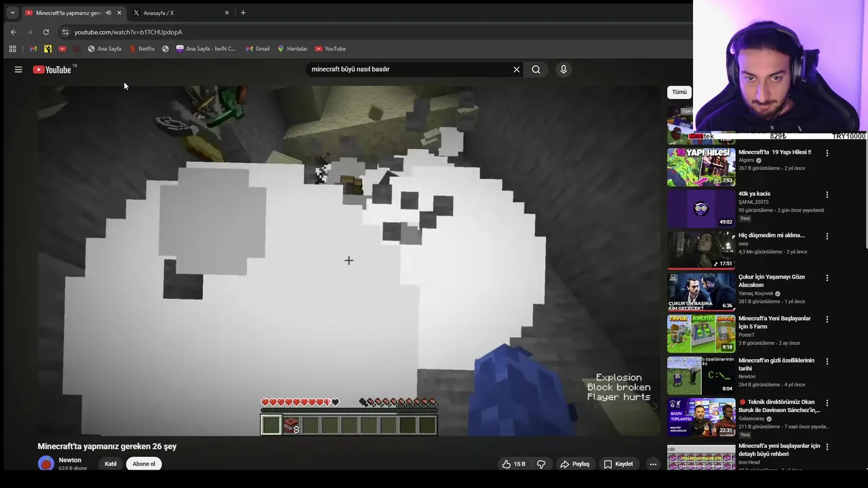This screenshot has height=488, width=868.
Task: Open Teknik direktörümüz Okan Buruk video title
Action: coord(779,406)
